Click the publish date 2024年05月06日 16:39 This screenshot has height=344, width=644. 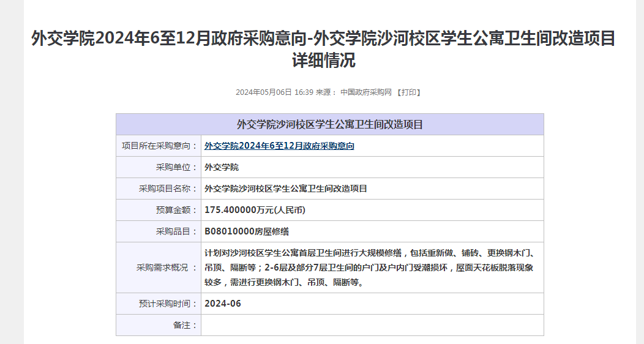274,92
